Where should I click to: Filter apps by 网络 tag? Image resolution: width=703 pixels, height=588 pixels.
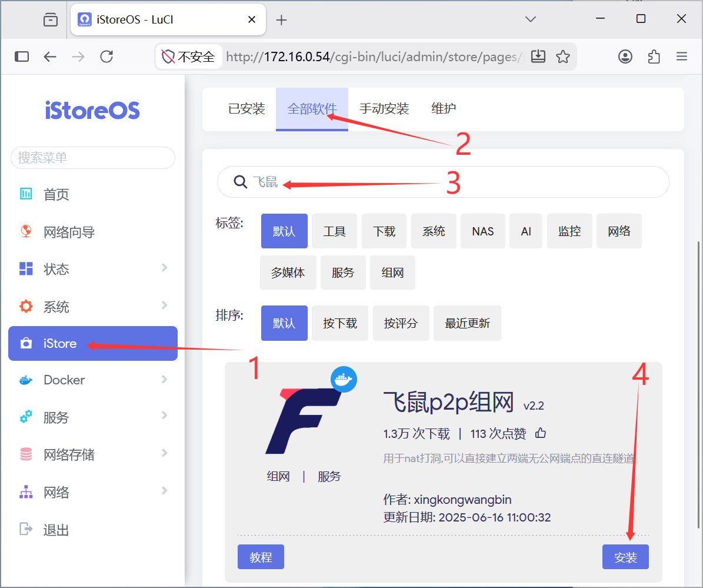click(619, 231)
